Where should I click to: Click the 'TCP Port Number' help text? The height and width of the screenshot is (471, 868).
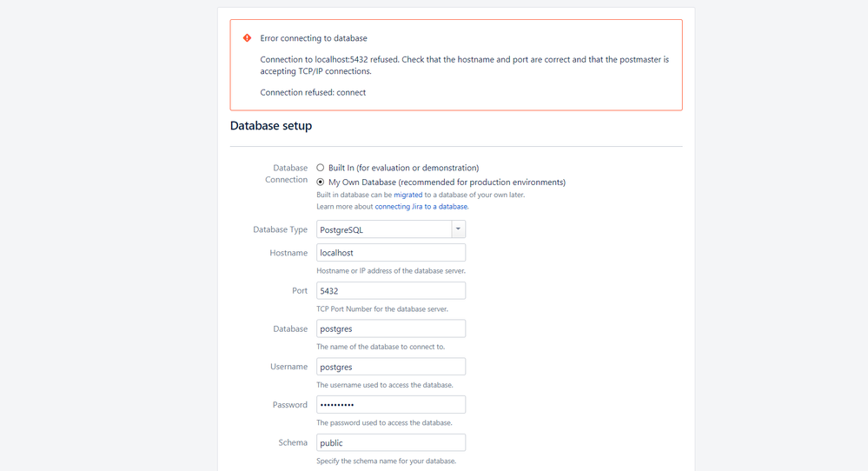pos(382,308)
